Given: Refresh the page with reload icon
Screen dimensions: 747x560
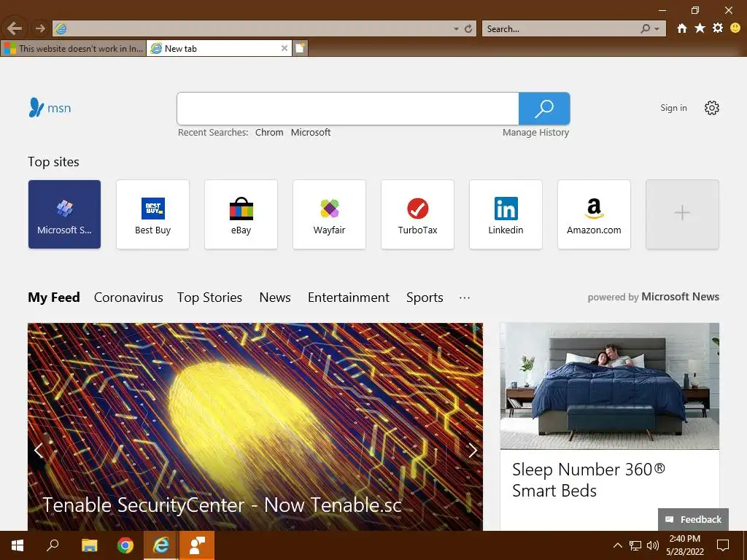Looking at the screenshot, I should [468, 28].
